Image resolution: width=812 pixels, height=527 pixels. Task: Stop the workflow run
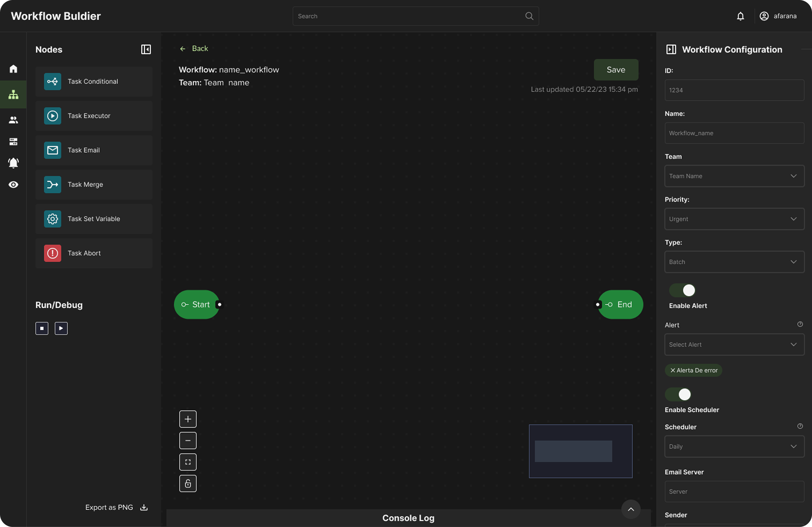[42, 328]
